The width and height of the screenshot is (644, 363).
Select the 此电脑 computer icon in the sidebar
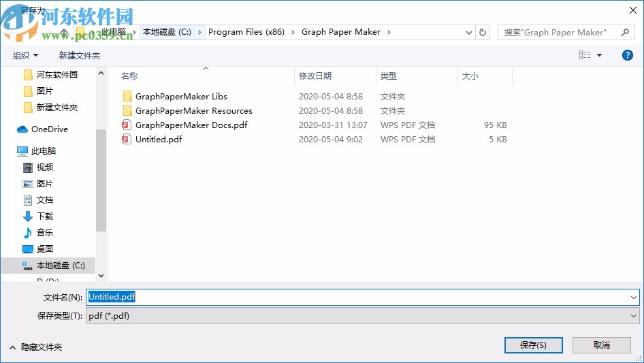click(22, 151)
